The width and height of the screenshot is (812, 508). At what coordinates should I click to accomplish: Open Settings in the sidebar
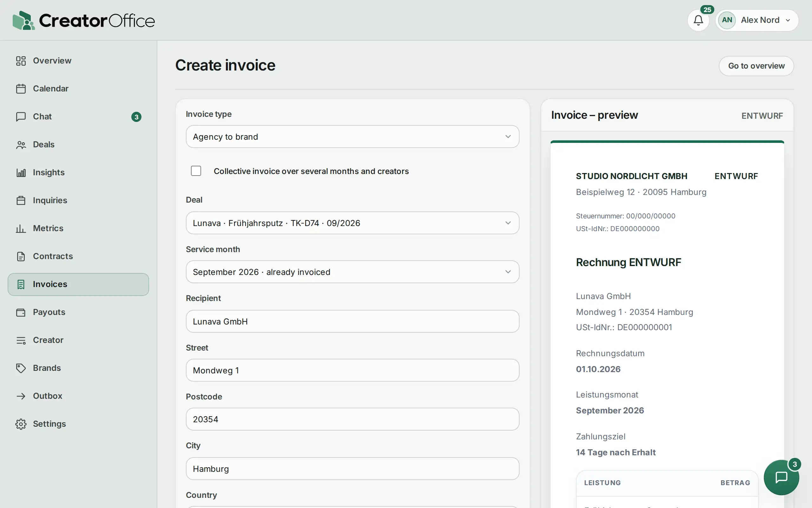click(x=78, y=424)
